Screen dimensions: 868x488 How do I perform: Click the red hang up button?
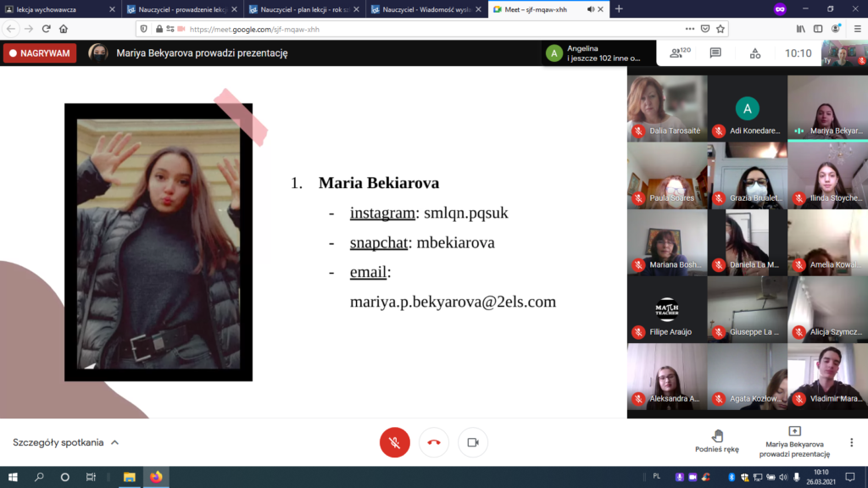click(x=434, y=442)
